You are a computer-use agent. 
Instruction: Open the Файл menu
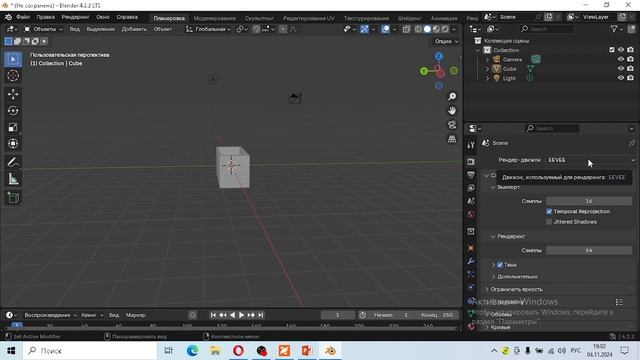[23, 17]
